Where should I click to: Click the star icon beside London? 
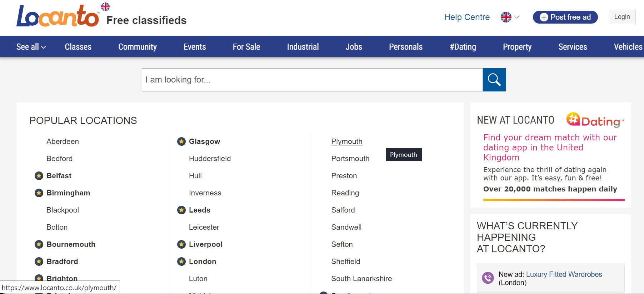[x=181, y=261]
